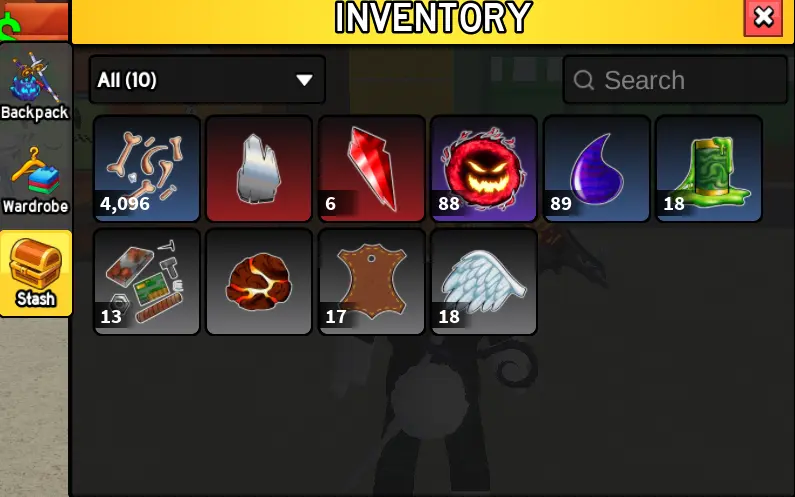
Task: Click the silver metal shard item
Action: pyautogui.click(x=259, y=168)
